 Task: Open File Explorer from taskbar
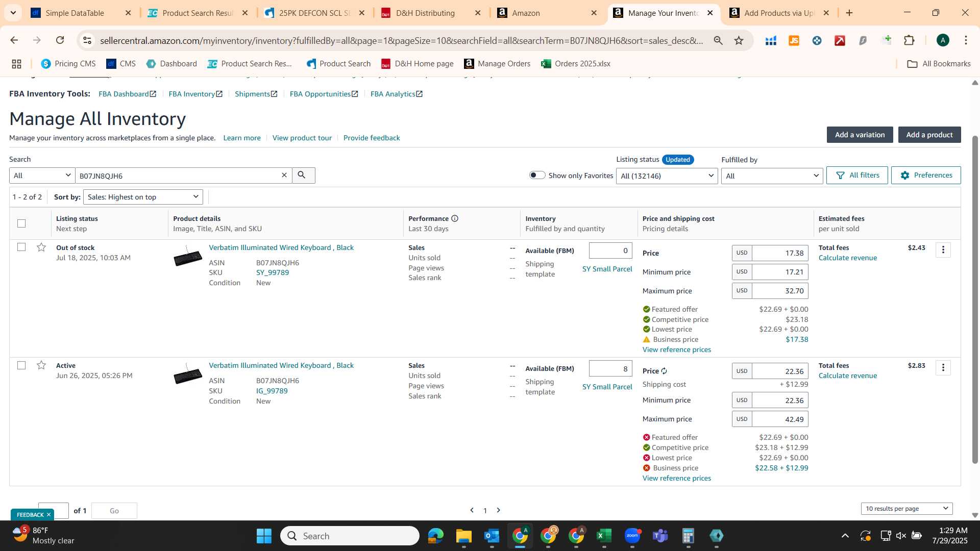[463, 536]
